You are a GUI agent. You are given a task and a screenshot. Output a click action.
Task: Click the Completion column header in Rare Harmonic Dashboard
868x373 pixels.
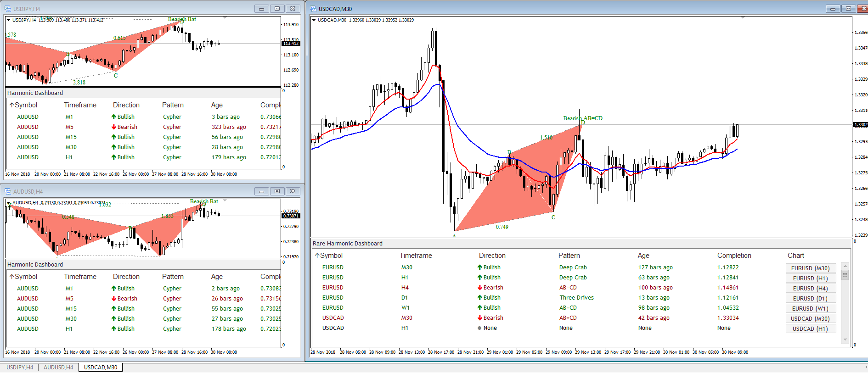[x=734, y=256]
